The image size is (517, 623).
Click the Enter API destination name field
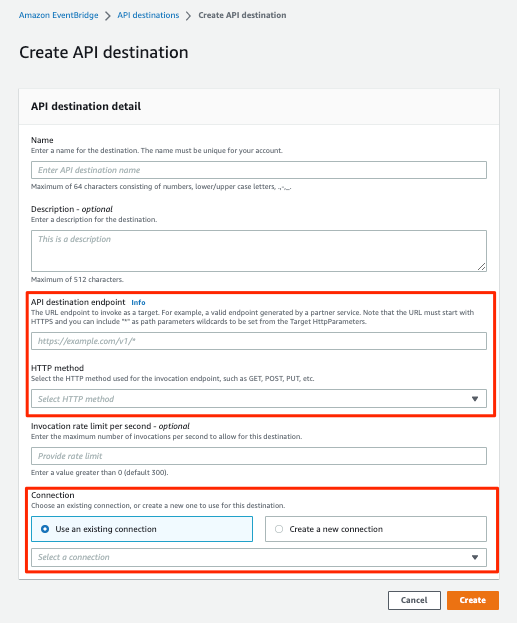click(x=259, y=170)
